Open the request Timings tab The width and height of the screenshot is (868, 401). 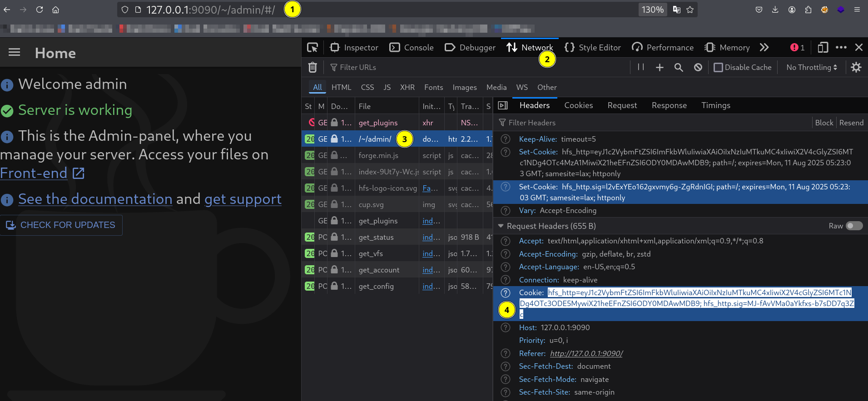point(715,105)
